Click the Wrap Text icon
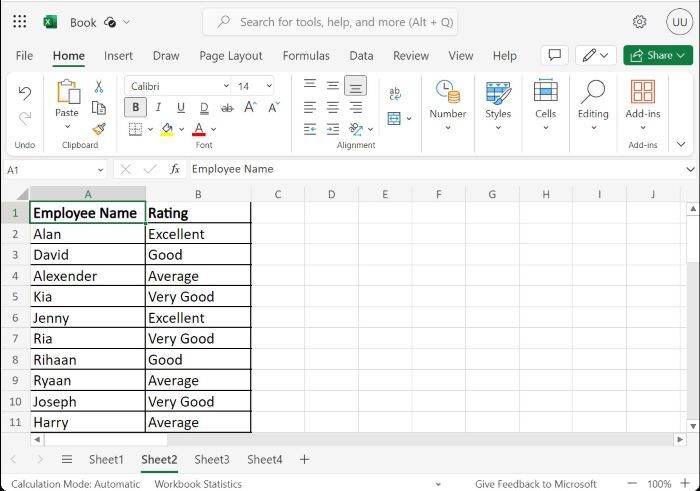The width and height of the screenshot is (700, 491). [395, 93]
